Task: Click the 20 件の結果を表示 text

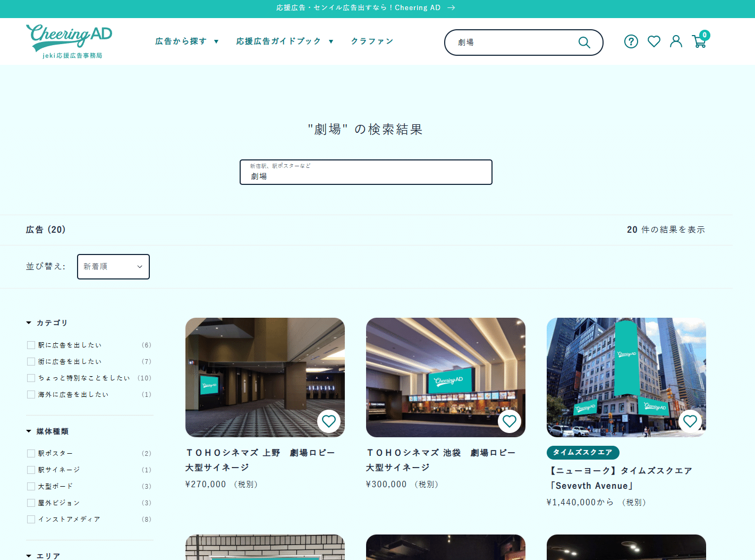Action: click(x=666, y=230)
